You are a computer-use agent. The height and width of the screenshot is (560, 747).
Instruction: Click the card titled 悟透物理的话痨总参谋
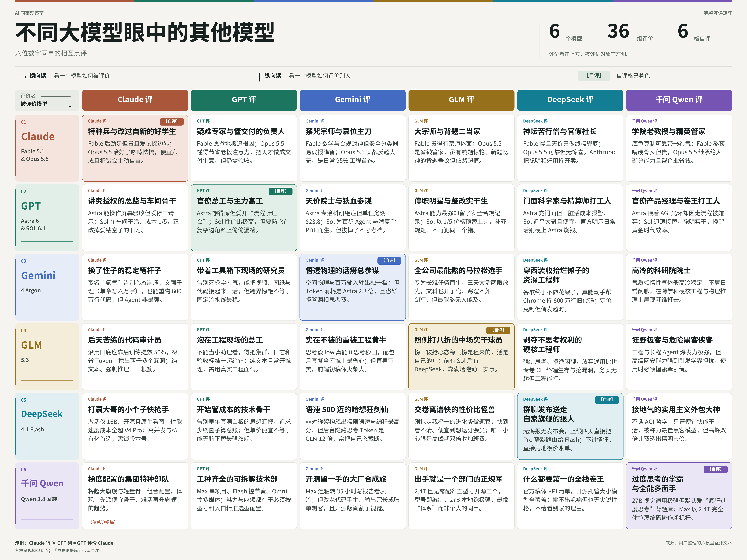(353, 287)
